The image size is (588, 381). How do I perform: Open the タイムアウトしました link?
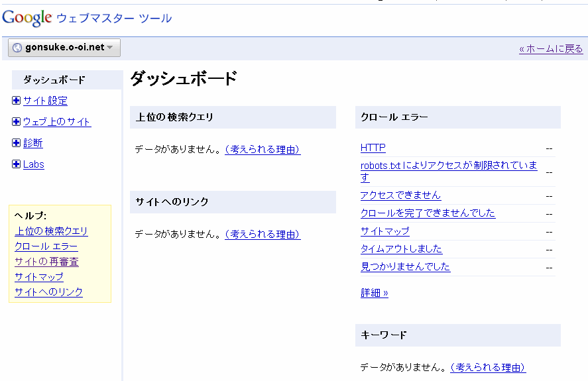pos(401,248)
